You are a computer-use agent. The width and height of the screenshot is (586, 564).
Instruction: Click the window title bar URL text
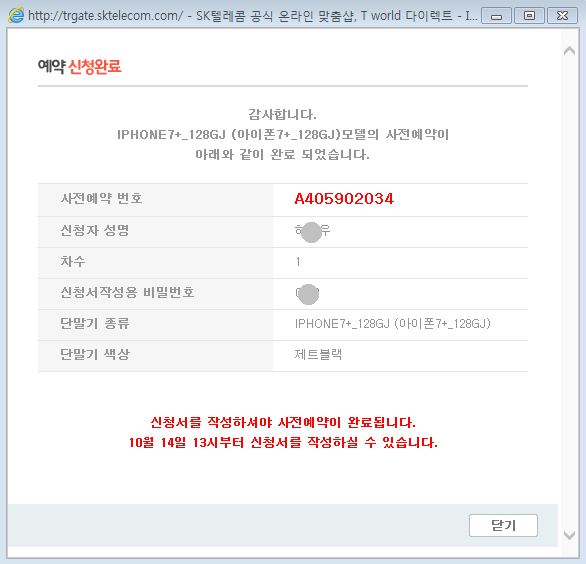[106, 16]
